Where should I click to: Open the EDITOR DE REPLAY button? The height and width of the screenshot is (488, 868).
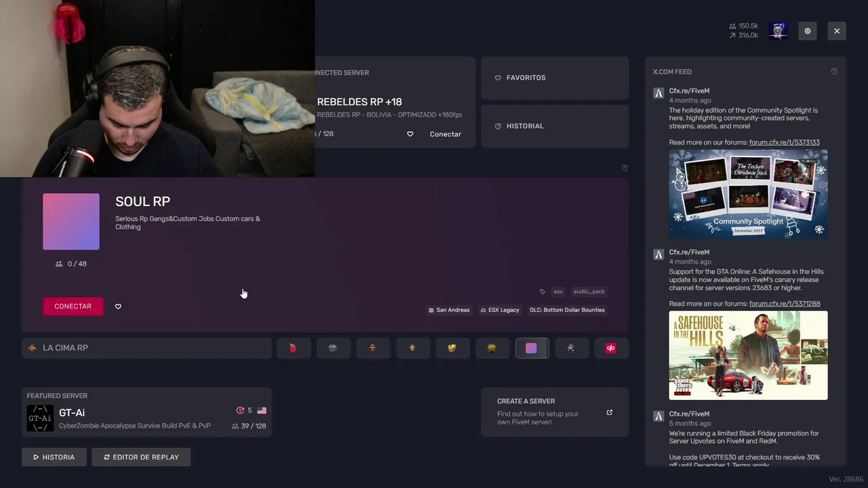(141, 457)
